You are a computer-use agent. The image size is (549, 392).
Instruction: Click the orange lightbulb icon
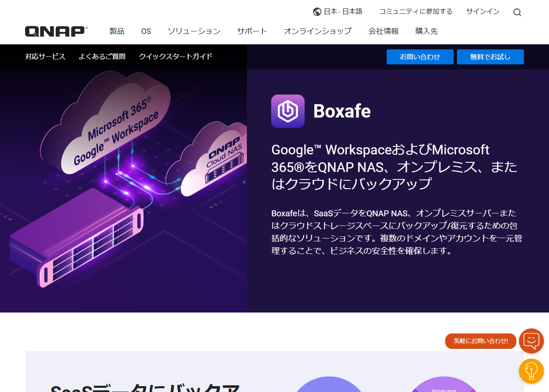pyautogui.click(x=531, y=371)
